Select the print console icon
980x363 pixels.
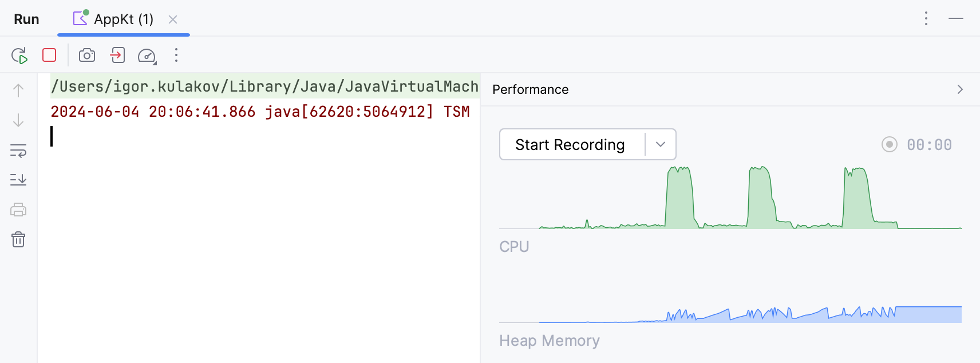18,210
